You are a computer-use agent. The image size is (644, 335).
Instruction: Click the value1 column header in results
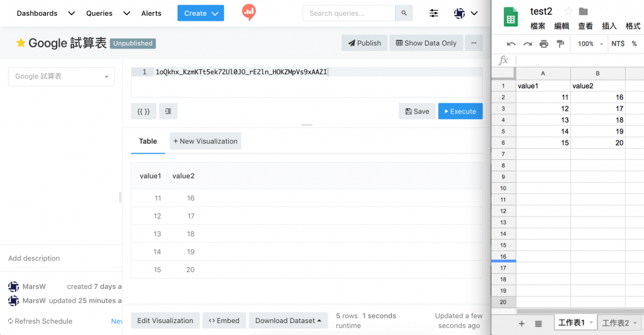click(x=150, y=176)
